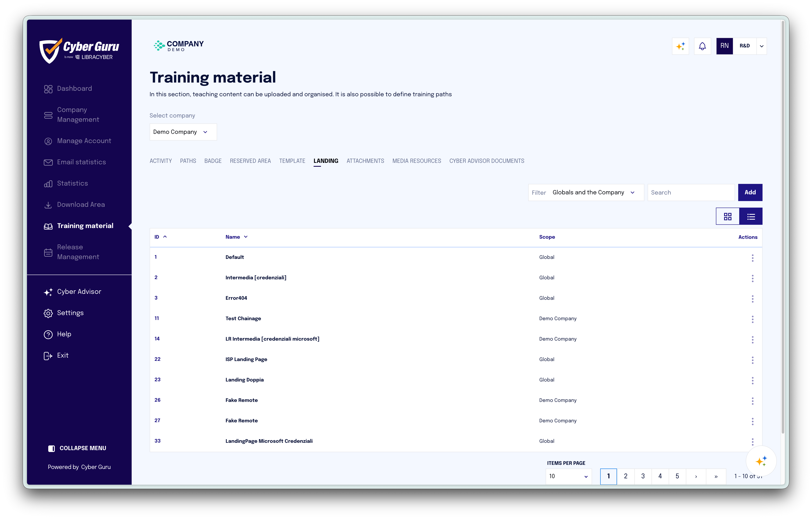Select Training material in sidebar
812x519 pixels.
tap(79, 226)
